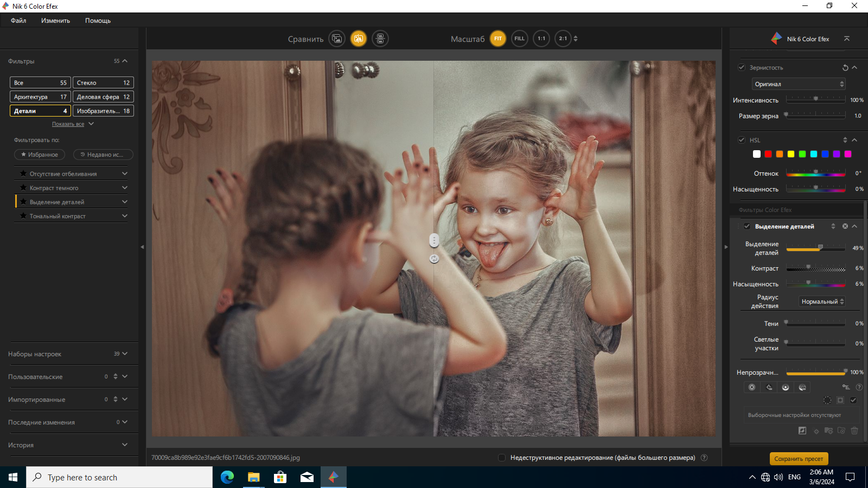Image resolution: width=868 pixels, height=488 pixels.
Task: Reset the Зернистость section with reset arrow
Action: coord(845,68)
